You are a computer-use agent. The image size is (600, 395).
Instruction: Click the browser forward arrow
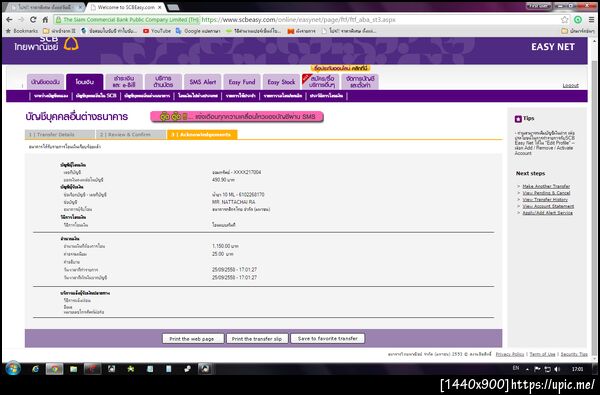pyautogui.click(x=21, y=20)
